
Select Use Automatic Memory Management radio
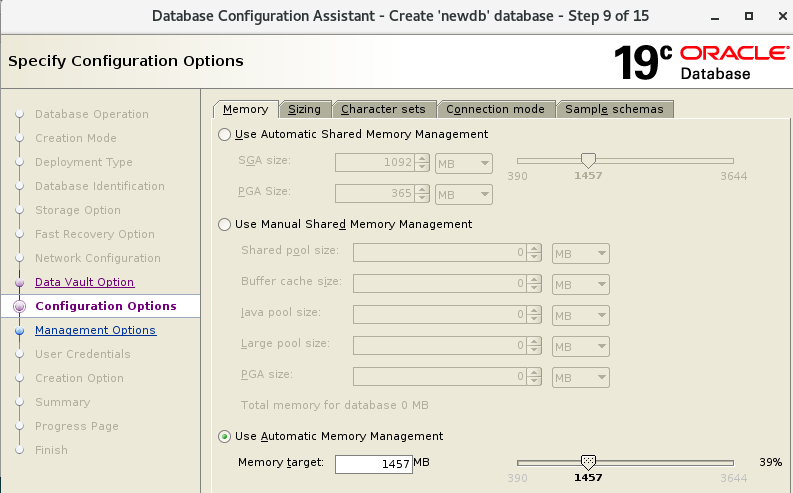pyautogui.click(x=225, y=436)
